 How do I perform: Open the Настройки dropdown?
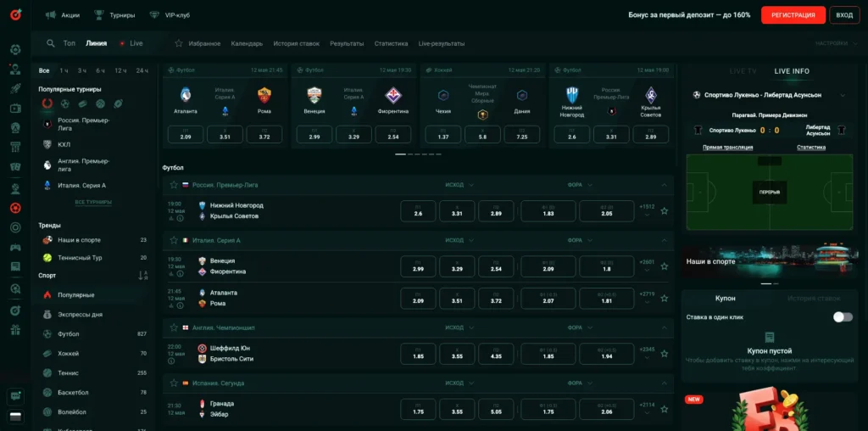pos(834,43)
